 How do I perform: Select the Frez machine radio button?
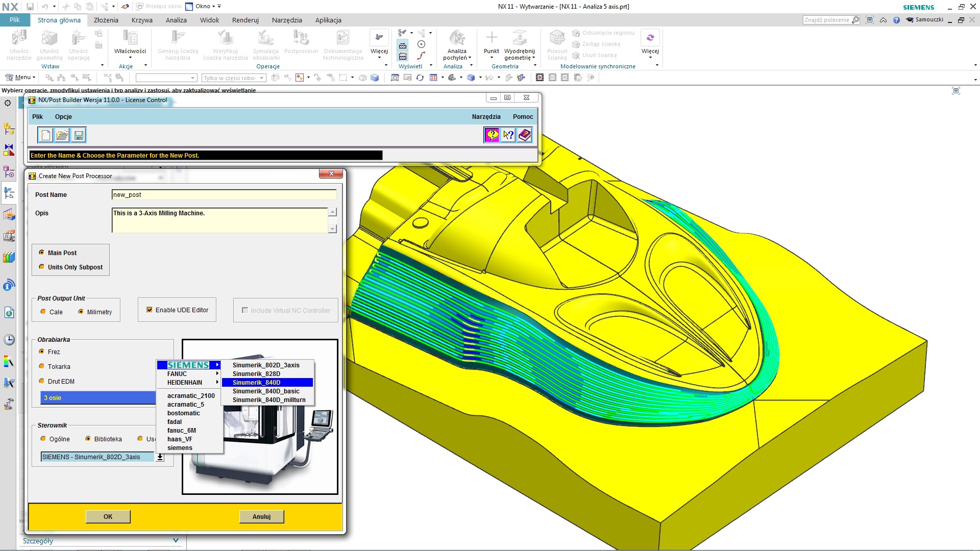[x=42, y=352]
